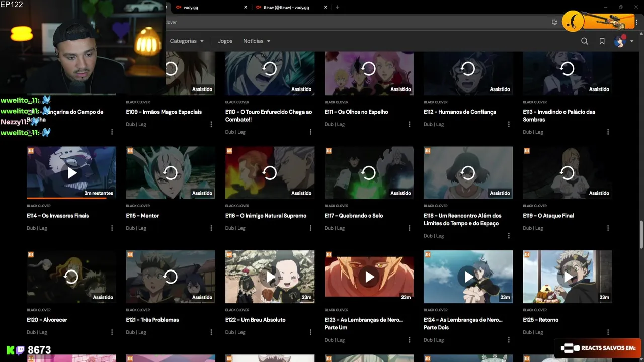Open the bookmark watchlist icon

[602, 41]
